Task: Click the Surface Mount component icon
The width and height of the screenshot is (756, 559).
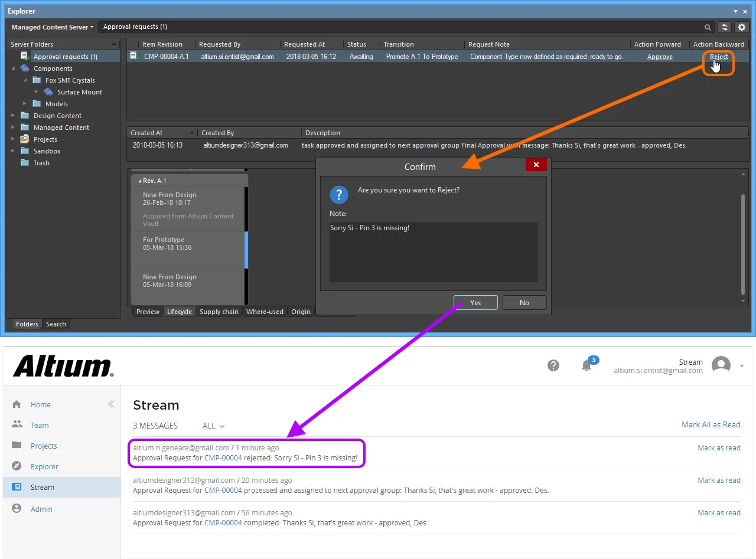Action: (x=48, y=92)
